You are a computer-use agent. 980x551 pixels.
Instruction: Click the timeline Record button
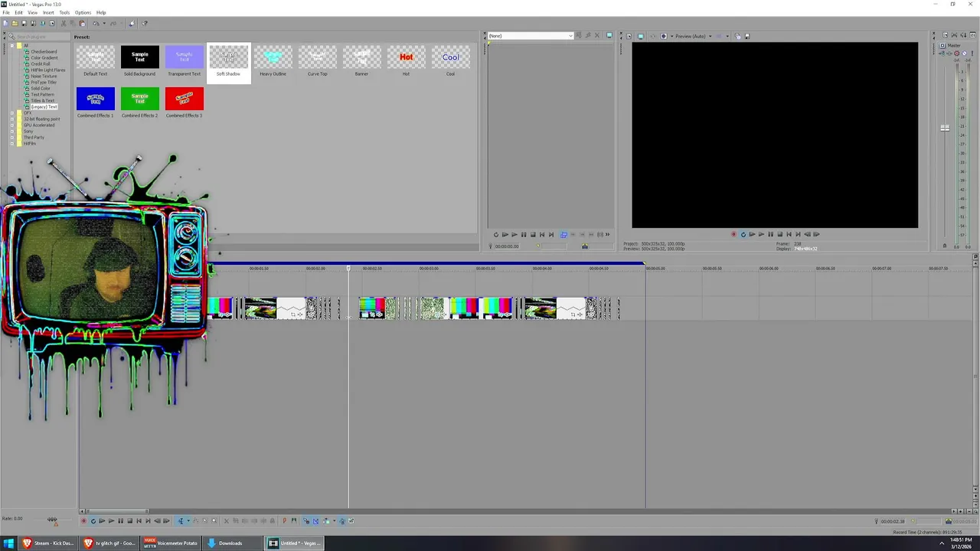pos(83,521)
